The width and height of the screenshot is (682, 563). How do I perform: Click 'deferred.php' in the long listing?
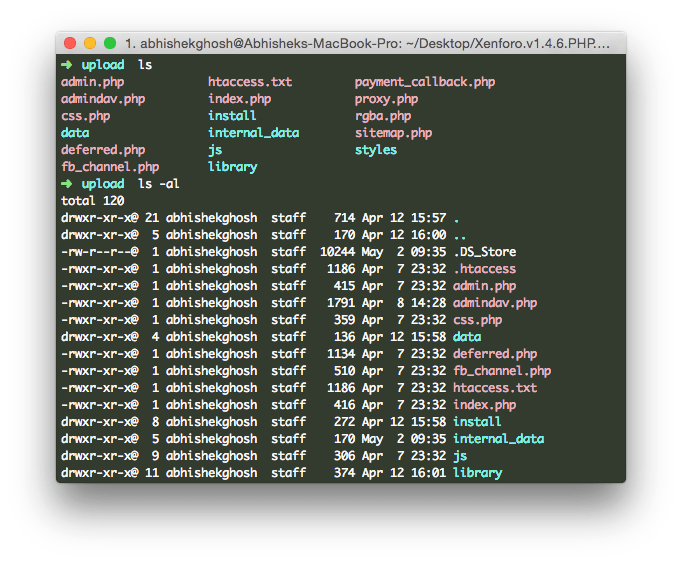point(495,354)
